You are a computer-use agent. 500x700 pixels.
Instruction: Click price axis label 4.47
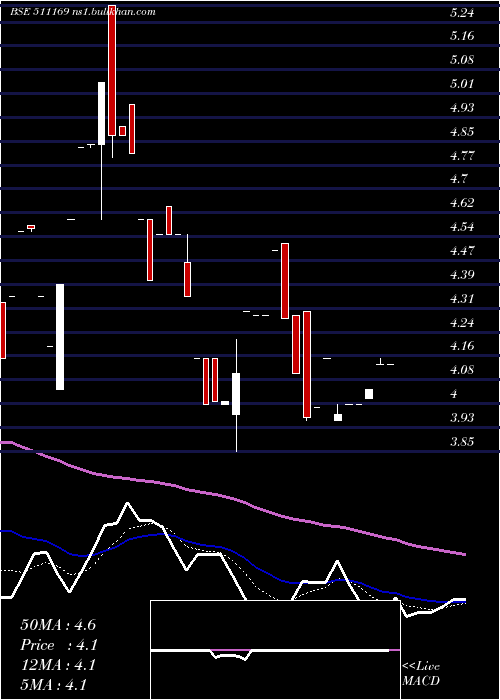[462, 251]
